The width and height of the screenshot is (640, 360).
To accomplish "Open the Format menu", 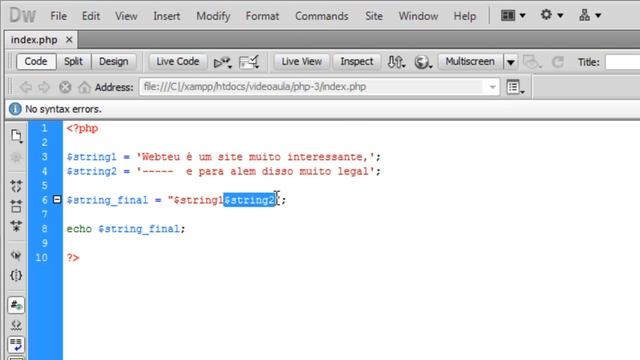I will coord(262,16).
